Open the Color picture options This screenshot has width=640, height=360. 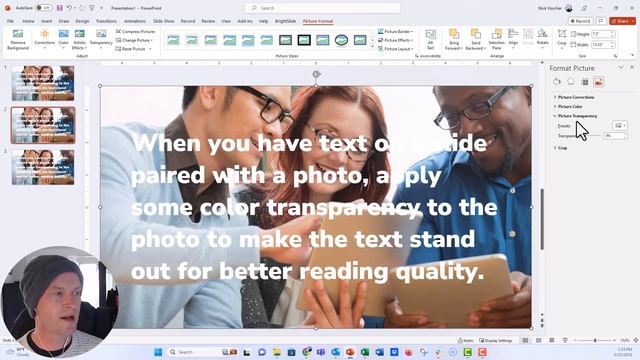click(x=63, y=39)
